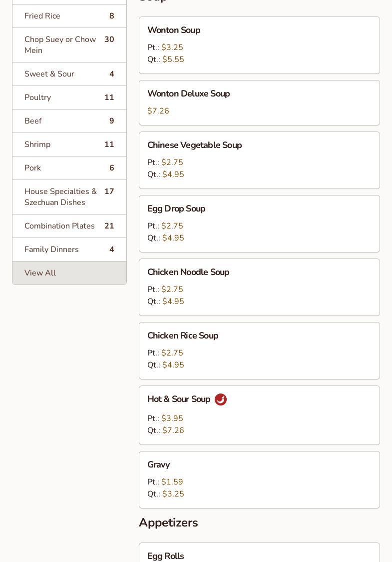Go to Combination Plates category
The height and width of the screenshot is (562, 392).
tap(69, 226)
